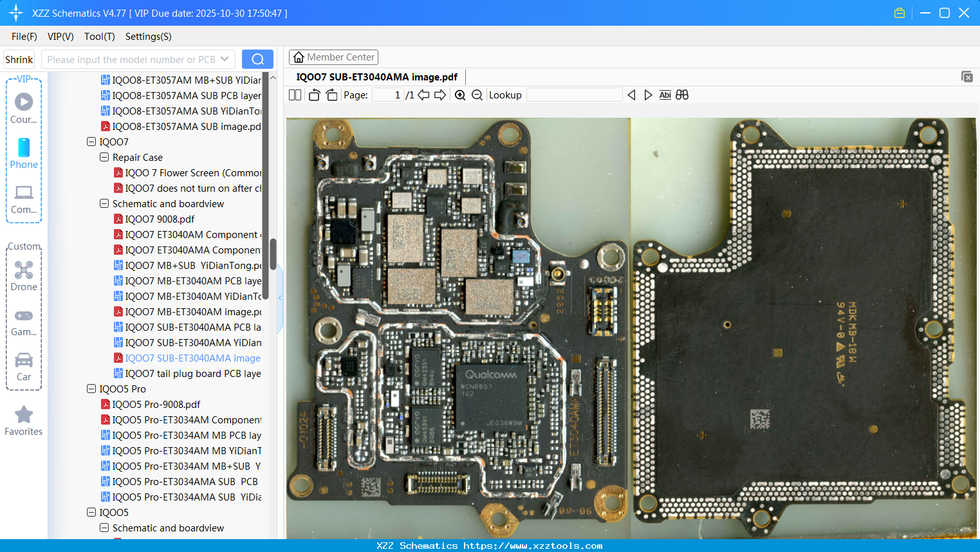Click the scroll-up arrow of file tree
980x552 pixels.
(x=273, y=78)
